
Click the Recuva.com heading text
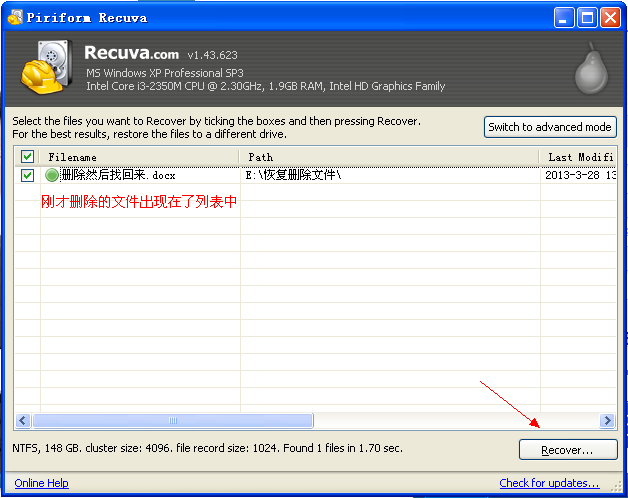[131, 52]
